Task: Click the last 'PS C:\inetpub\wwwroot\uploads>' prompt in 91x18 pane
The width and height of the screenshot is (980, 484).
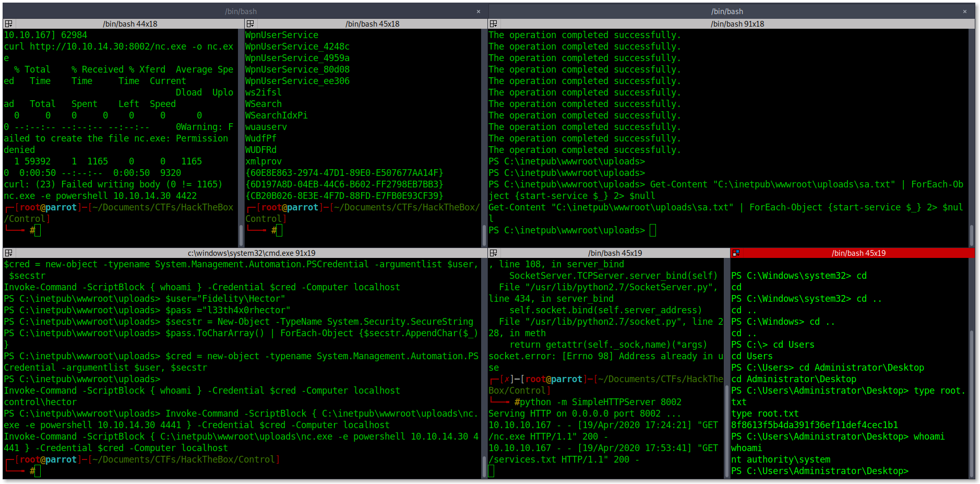Action: click(567, 230)
